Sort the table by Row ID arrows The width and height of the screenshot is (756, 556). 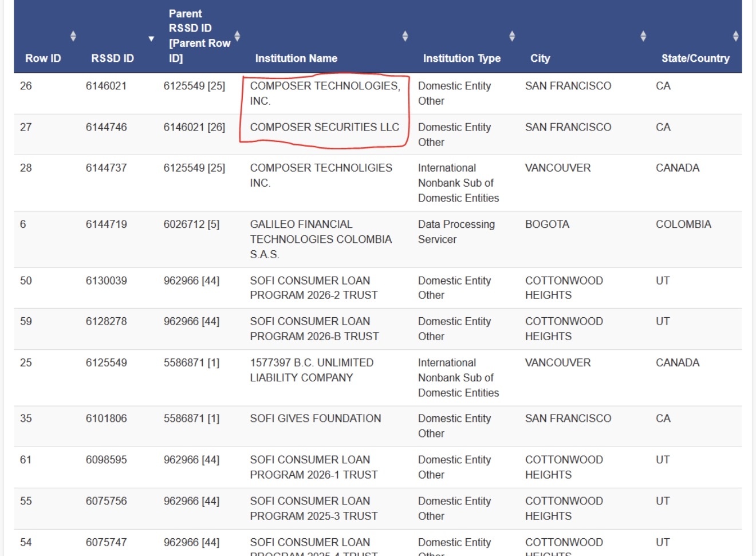coord(73,37)
